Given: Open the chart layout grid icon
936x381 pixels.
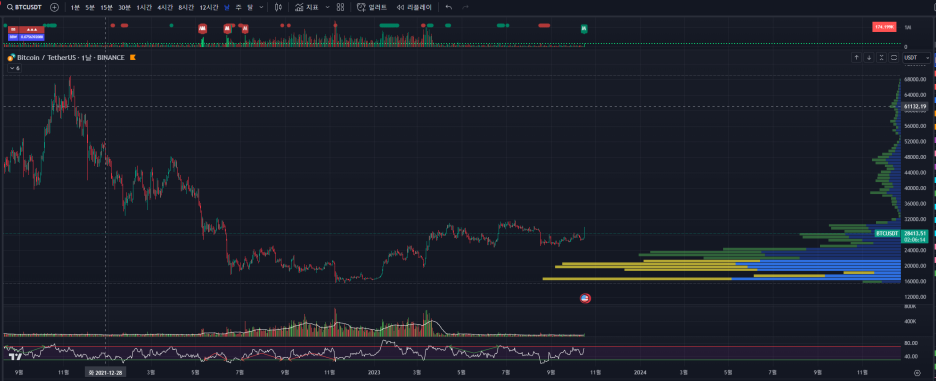Looking at the screenshot, I should [x=340, y=7].
